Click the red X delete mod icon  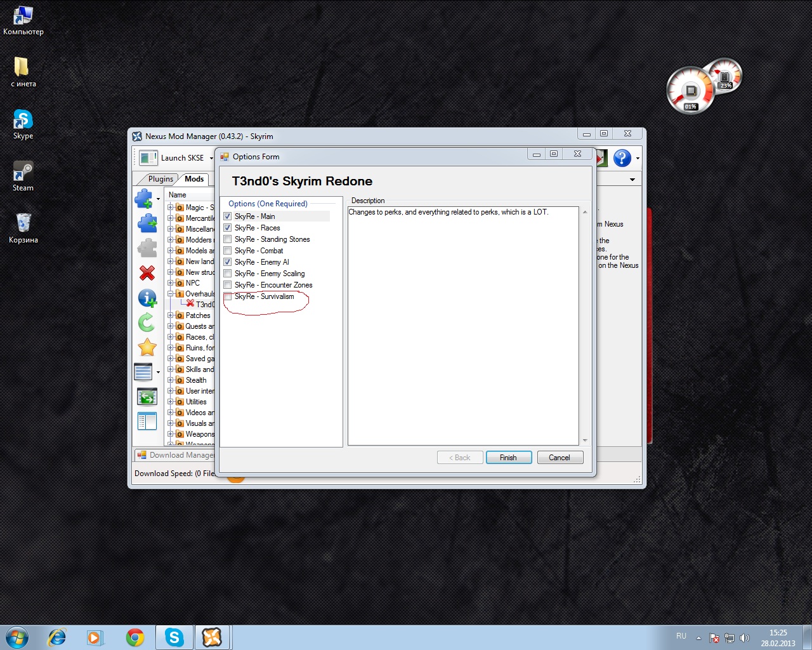[x=147, y=273]
